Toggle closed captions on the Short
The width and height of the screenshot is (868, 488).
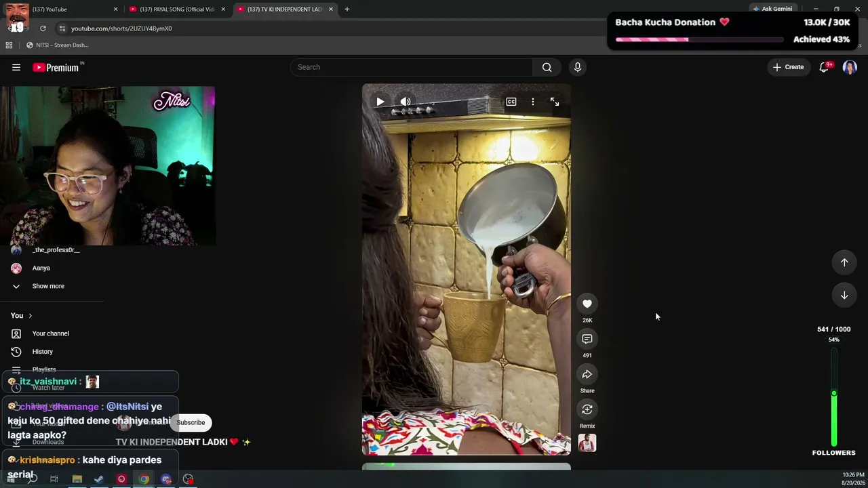point(511,102)
